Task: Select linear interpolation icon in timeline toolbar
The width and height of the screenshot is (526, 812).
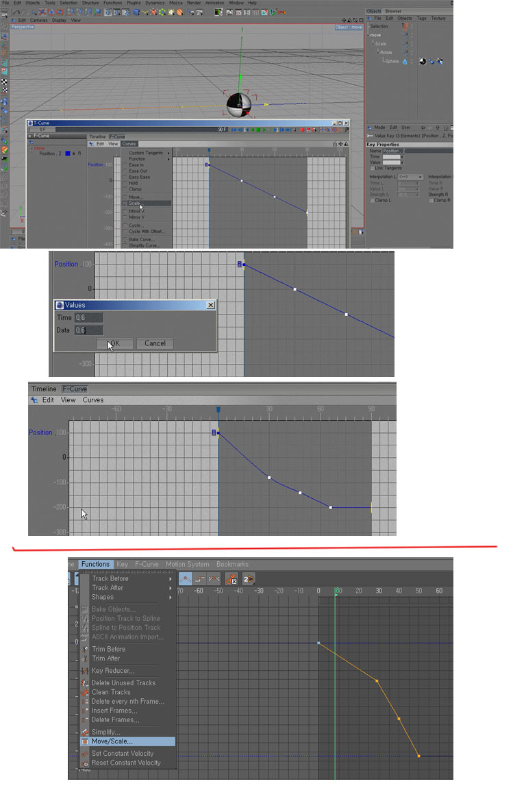Action: click(186, 578)
